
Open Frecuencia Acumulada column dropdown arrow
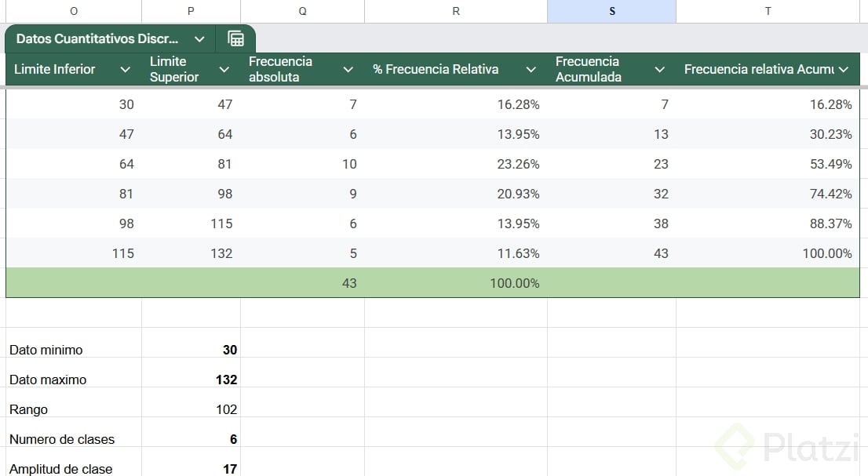[659, 70]
